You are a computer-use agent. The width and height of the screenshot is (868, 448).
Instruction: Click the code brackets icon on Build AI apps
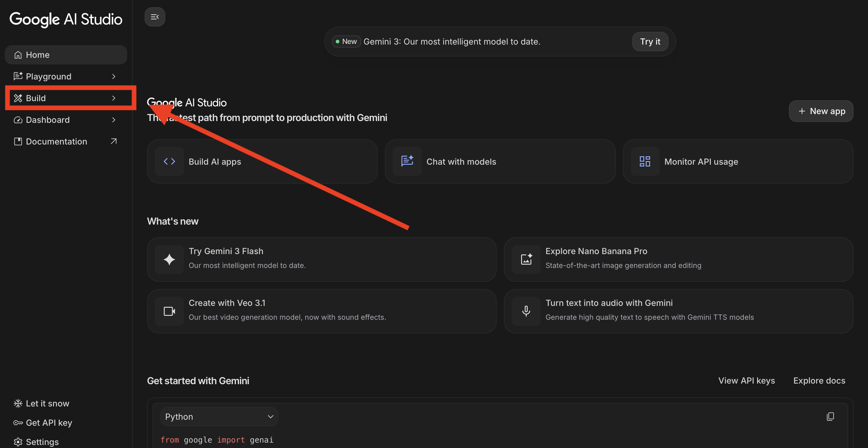[x=169, y=161]
